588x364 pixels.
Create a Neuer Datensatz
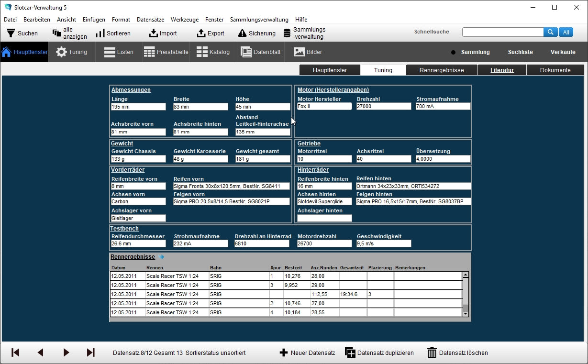284,353
